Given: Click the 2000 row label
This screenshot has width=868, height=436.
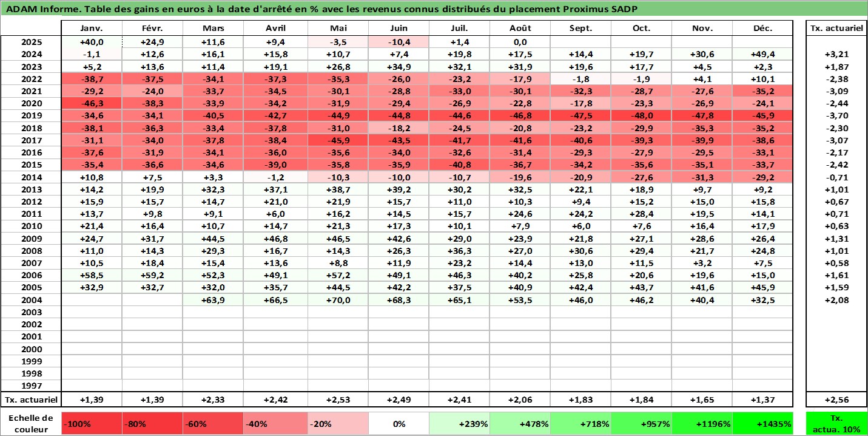Looking at the screenshot, I should tap(31, 349).
